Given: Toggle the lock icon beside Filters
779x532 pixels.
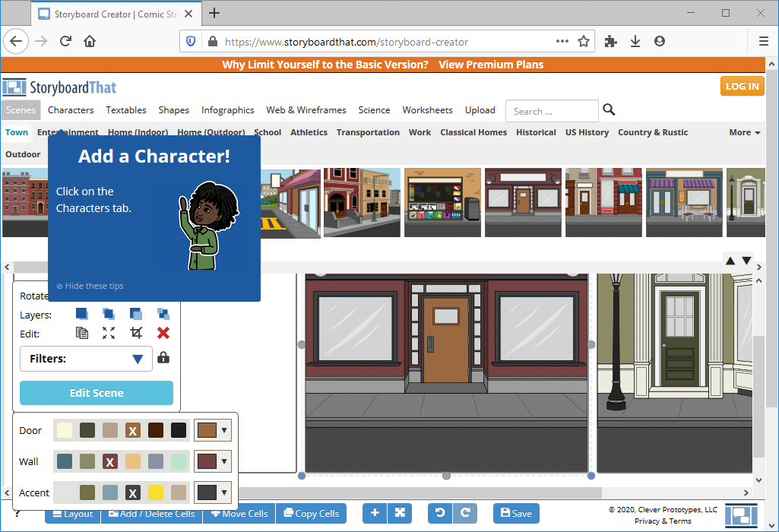Looking at the screenshot, I should click(x=163, y=358).
